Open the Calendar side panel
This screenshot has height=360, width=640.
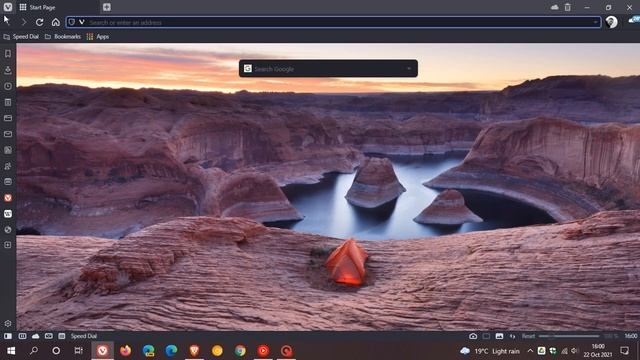click(x=8, y=182)
